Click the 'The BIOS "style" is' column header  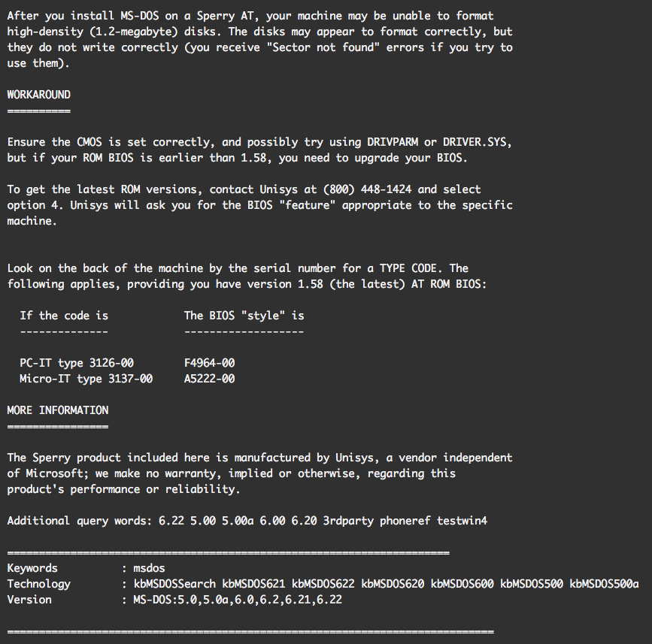pyautogui.click(x=244, y=316)
